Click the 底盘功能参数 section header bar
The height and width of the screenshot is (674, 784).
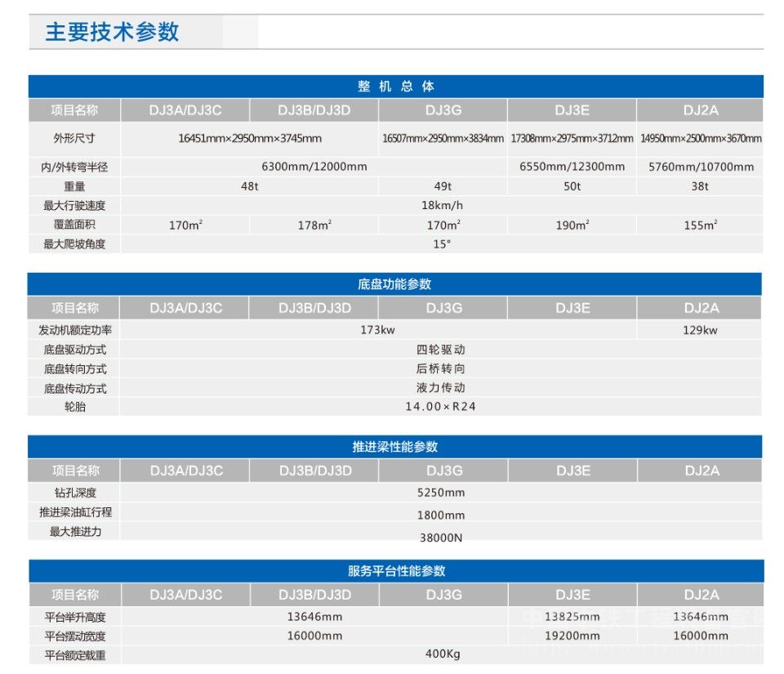pos(395,284)
